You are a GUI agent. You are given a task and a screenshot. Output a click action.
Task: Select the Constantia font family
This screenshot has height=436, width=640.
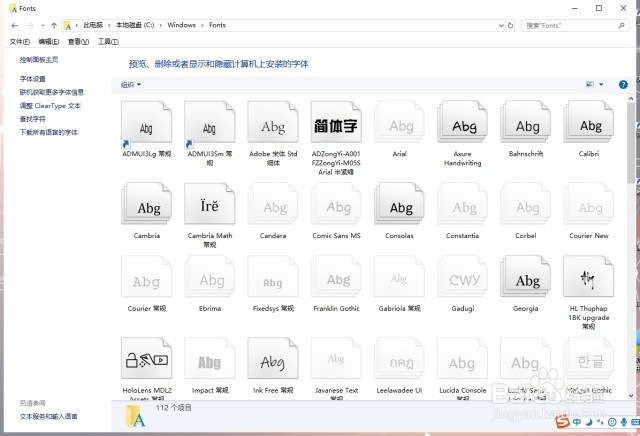(x=462, y=204)
